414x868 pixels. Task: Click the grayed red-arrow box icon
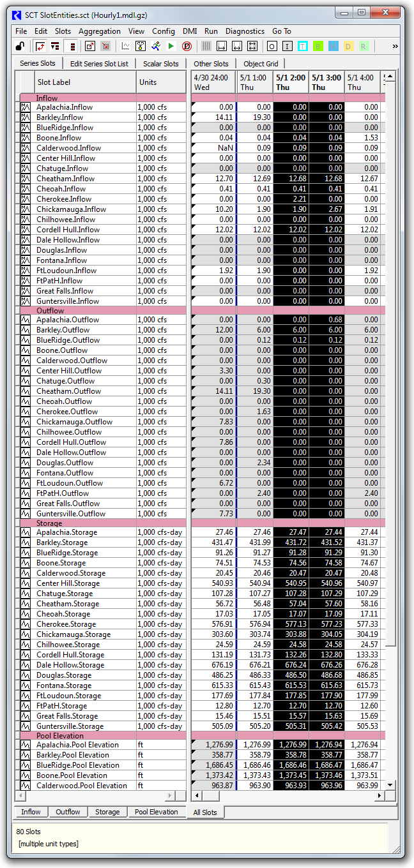(105, 46)
